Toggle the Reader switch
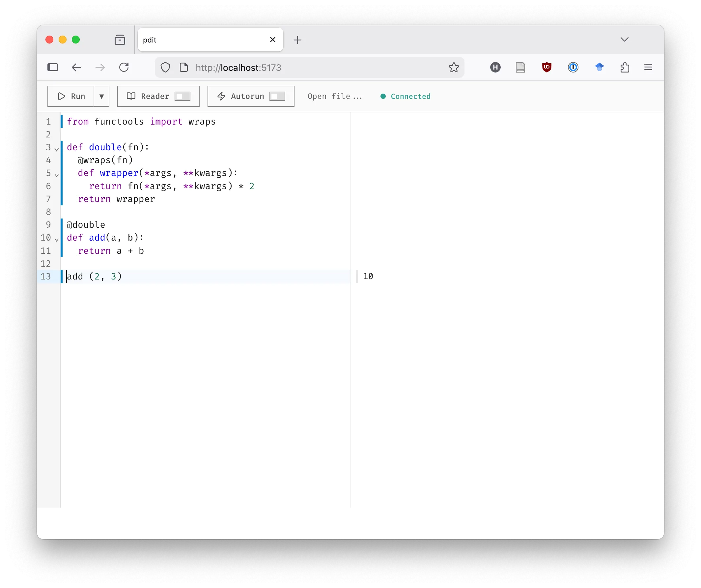 coord(182,96)
